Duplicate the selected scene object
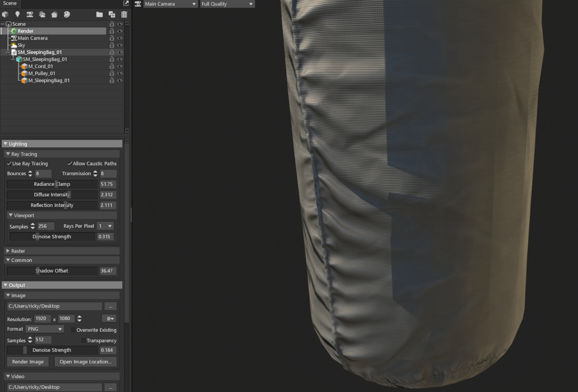 (112, 14)
